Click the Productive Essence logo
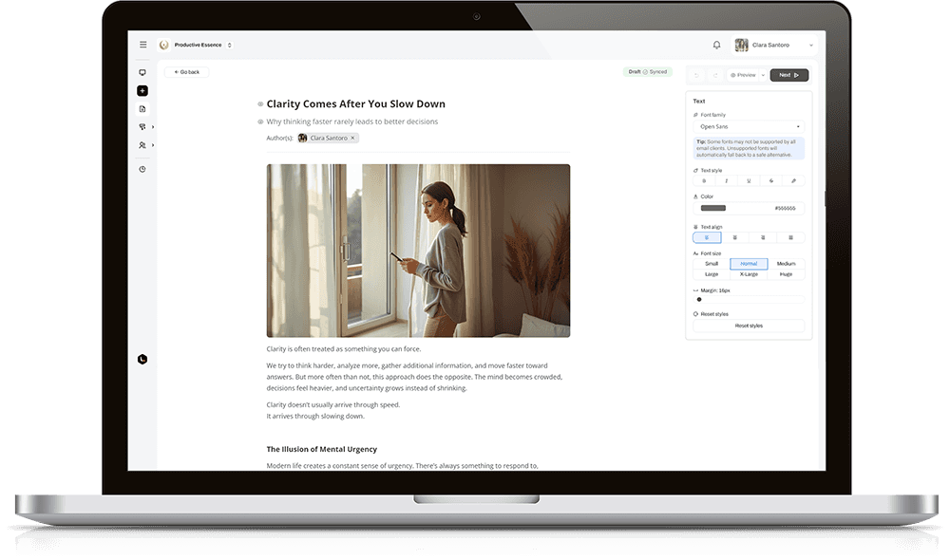Screen dimensions: 950x560 163,45
